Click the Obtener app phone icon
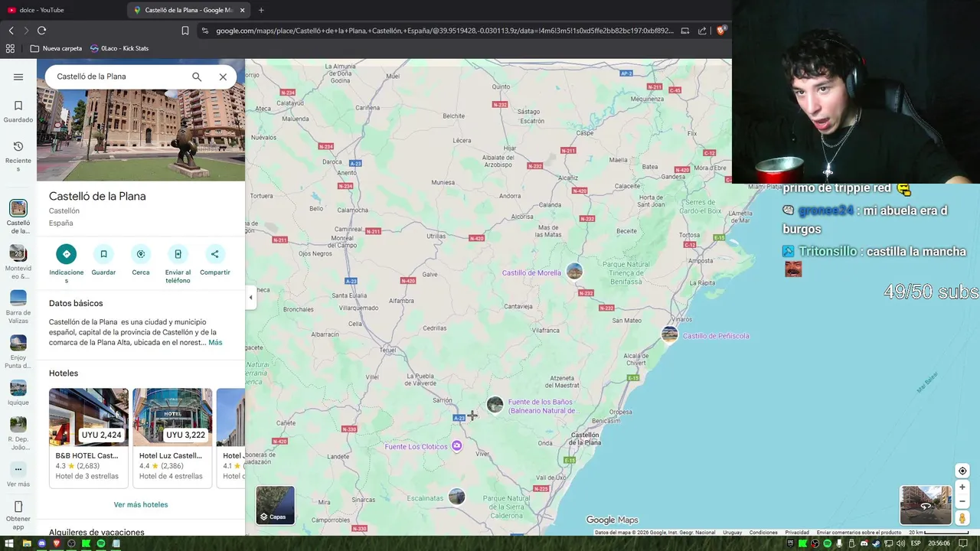 (18, 507)
